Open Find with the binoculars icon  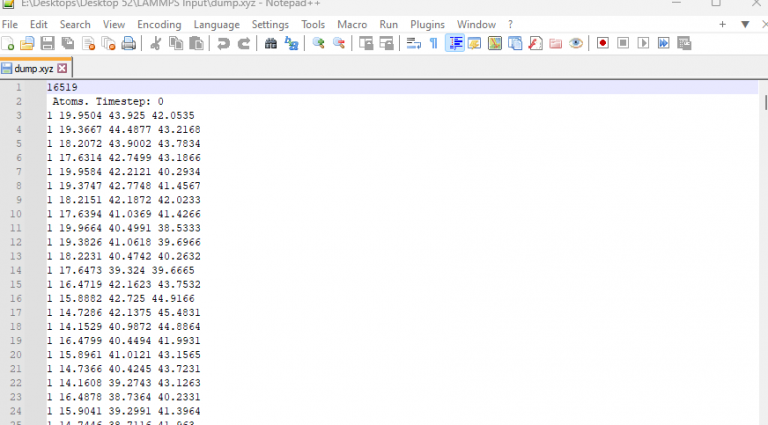click(271, 43)
